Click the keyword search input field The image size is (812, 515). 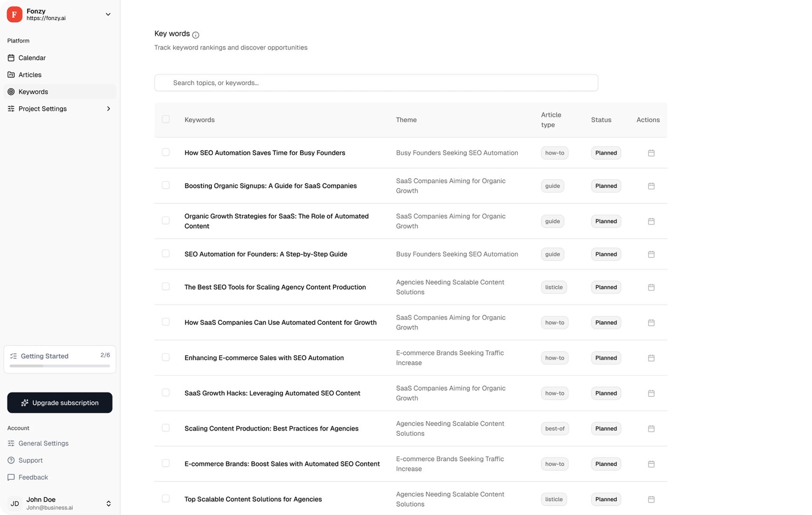click(375, 82)
